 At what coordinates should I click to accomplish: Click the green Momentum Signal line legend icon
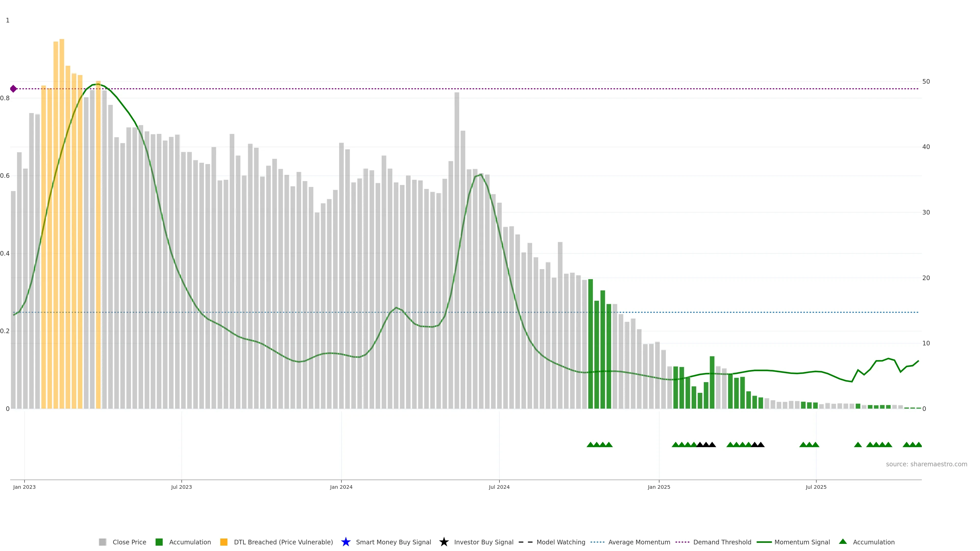coord(764,542)
